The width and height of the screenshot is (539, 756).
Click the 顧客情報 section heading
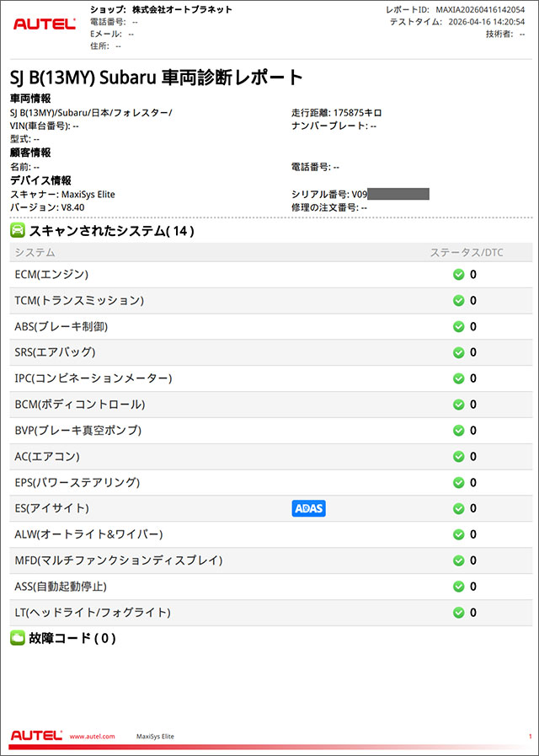point(30,153)
